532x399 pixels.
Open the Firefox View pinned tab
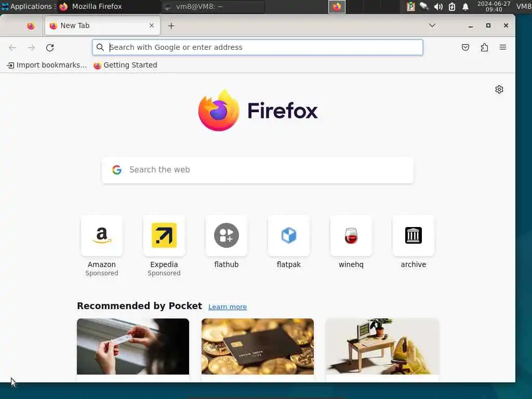pos(31,26)
